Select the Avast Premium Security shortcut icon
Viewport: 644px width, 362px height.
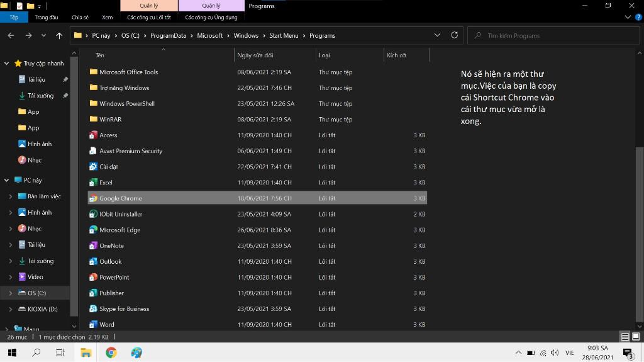click(93, 151)
